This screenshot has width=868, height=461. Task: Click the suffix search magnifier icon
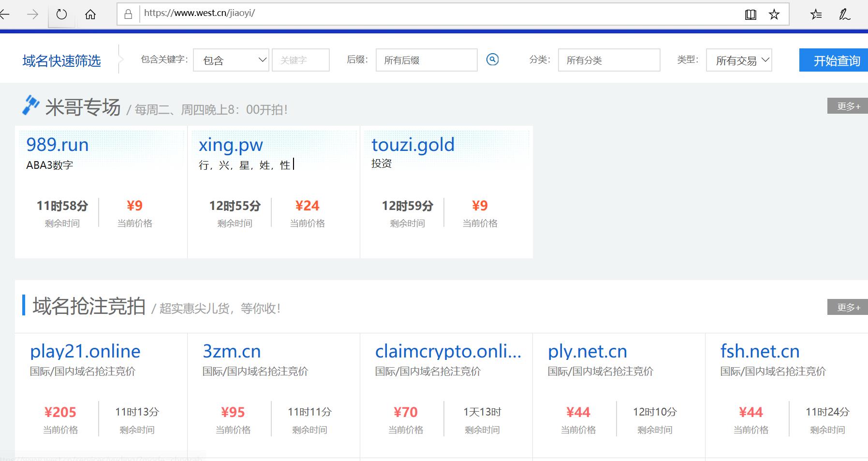click(492, 59)
